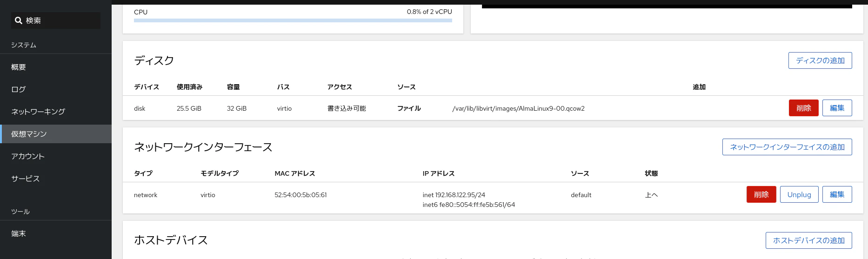
Task: Click the 書き込み可能 access value
Action: tap(347, 108)
